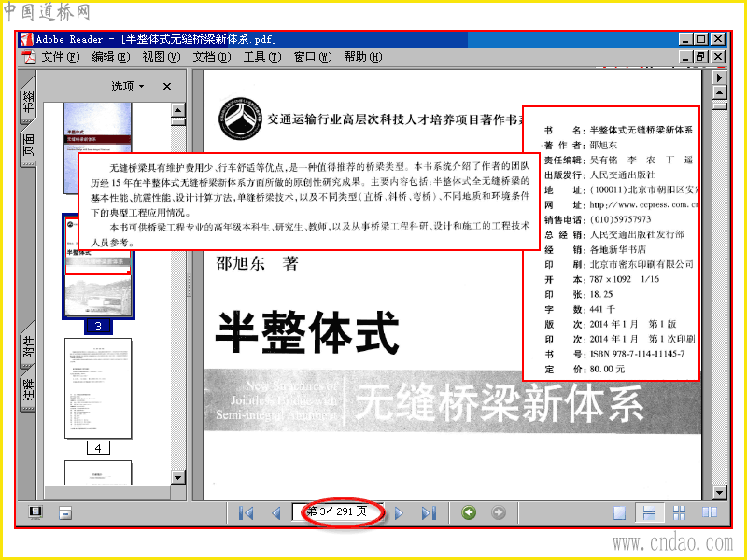Viewport: 747px width, 560px height.
Task: Click fullscreen icon in status bar
Action: click(x=35, y=512)
